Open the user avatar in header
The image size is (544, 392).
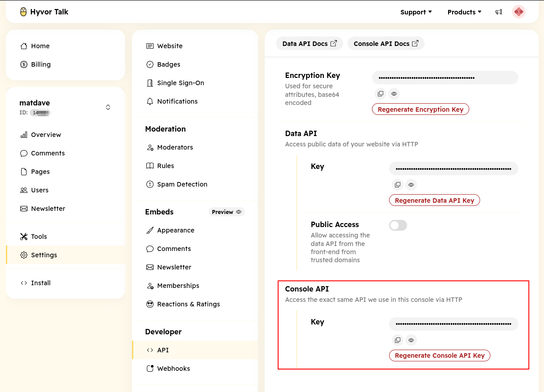click(x=519, y=12)
